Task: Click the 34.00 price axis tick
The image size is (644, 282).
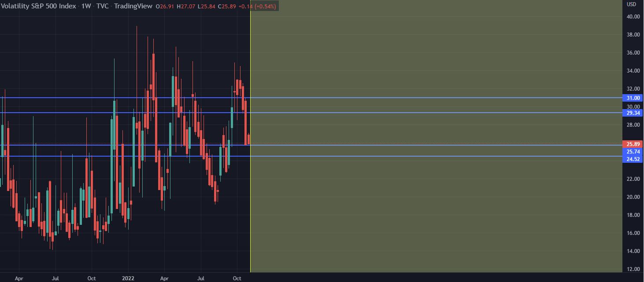Action: (x=633, y=71)
